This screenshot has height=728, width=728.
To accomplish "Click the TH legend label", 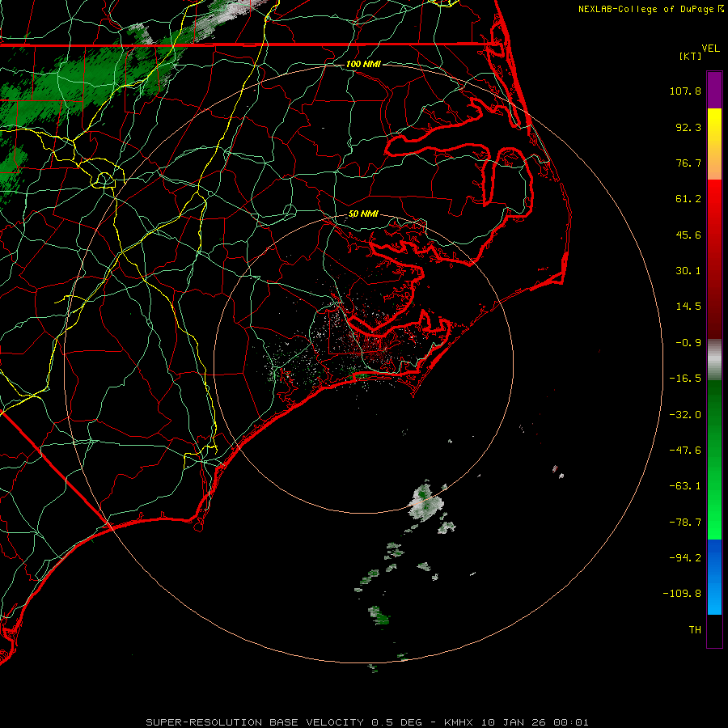I will click(x=695, y=630).
